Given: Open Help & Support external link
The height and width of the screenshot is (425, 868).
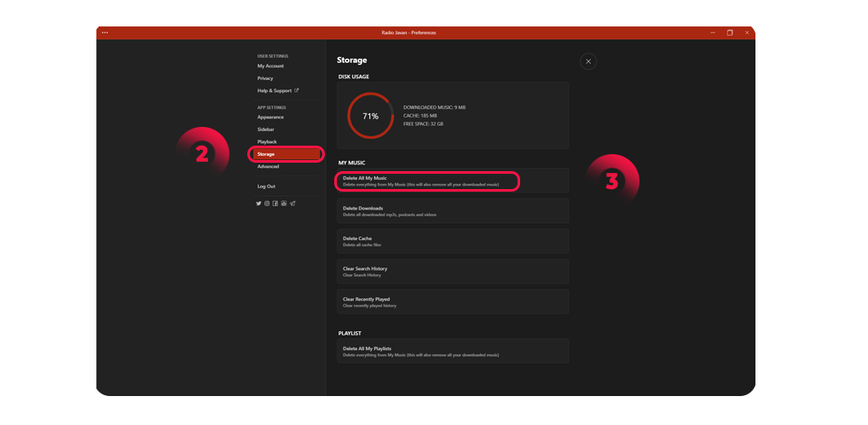Looking at the screenshot, I should click(x=278, y=90).
